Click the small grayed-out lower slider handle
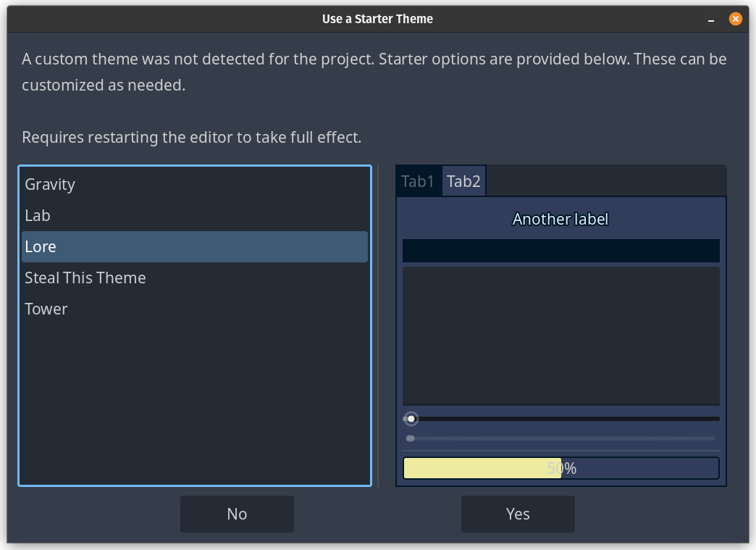 pyautogui.click(x=411, y=438)
